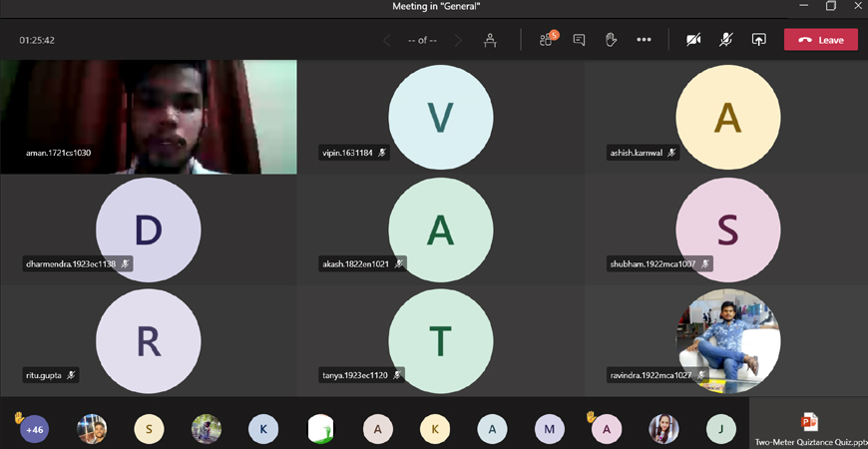Click vipin.1631184 avatar tile

440,117
